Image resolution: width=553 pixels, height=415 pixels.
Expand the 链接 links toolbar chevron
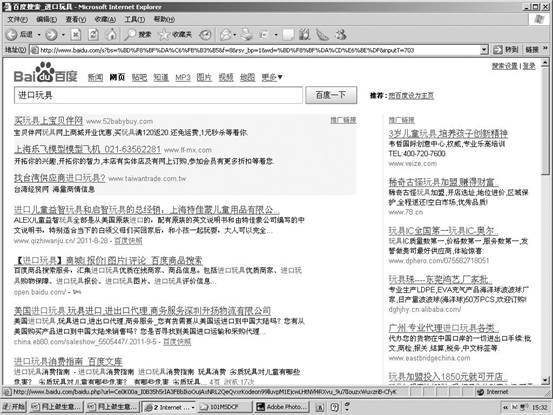pos(546,49)
